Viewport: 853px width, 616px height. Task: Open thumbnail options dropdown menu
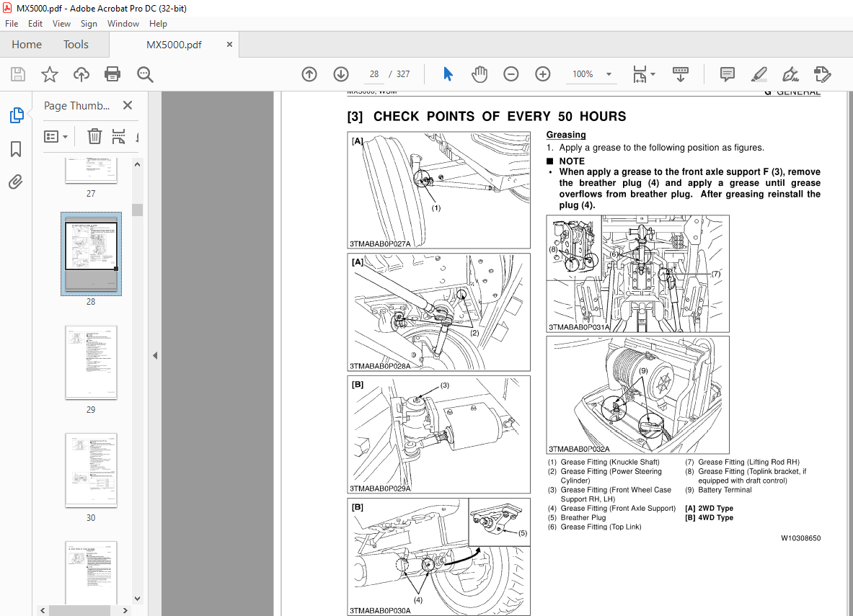tap(56, 136)
